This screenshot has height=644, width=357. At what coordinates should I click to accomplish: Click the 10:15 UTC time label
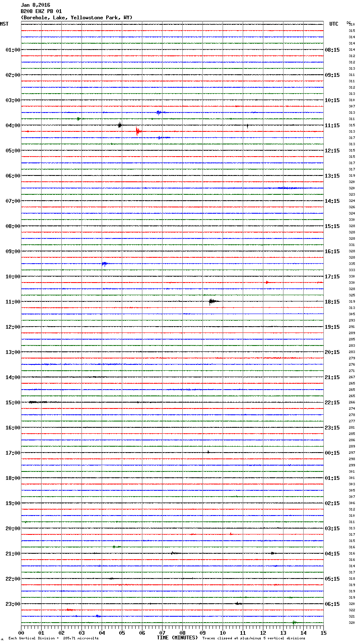(332, 100)
